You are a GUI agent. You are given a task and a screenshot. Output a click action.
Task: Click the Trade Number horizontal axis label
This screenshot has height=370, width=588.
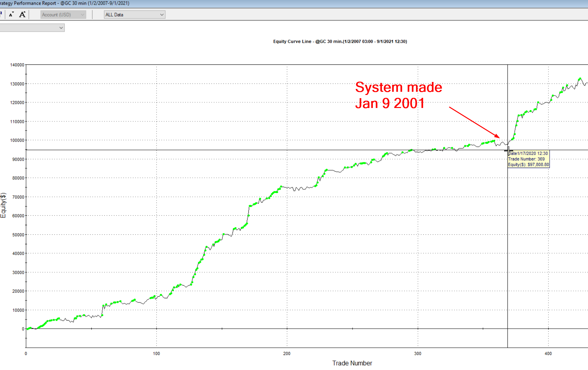352,363
